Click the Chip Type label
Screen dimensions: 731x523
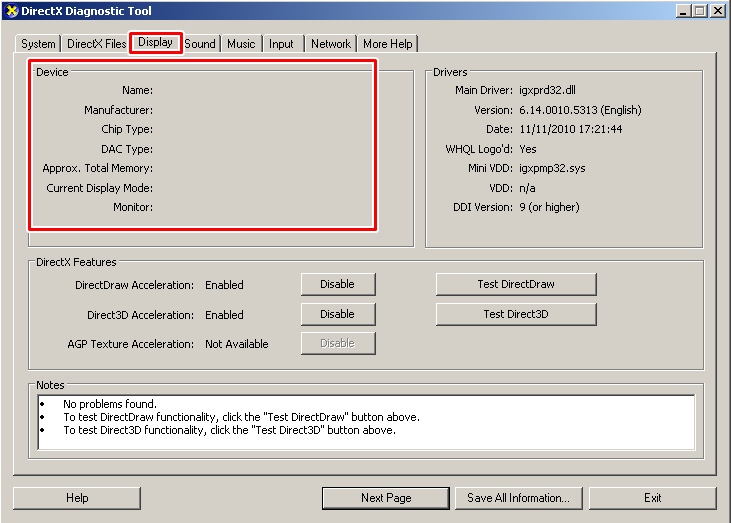coord(127,130)
